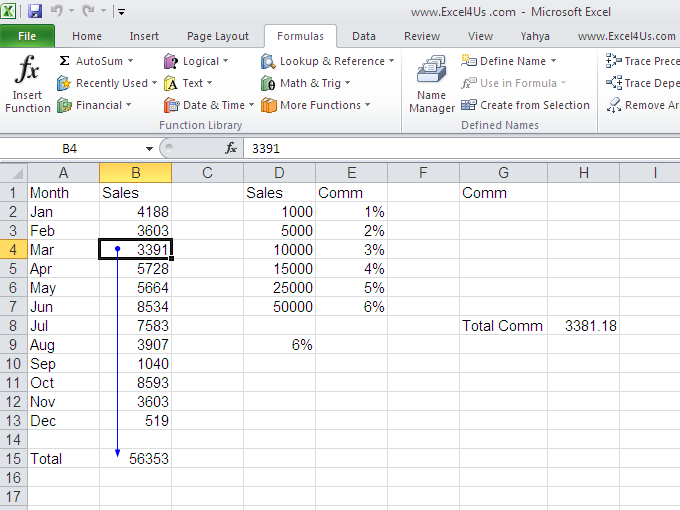Click the Define Name icon

[x=469, y=61]
